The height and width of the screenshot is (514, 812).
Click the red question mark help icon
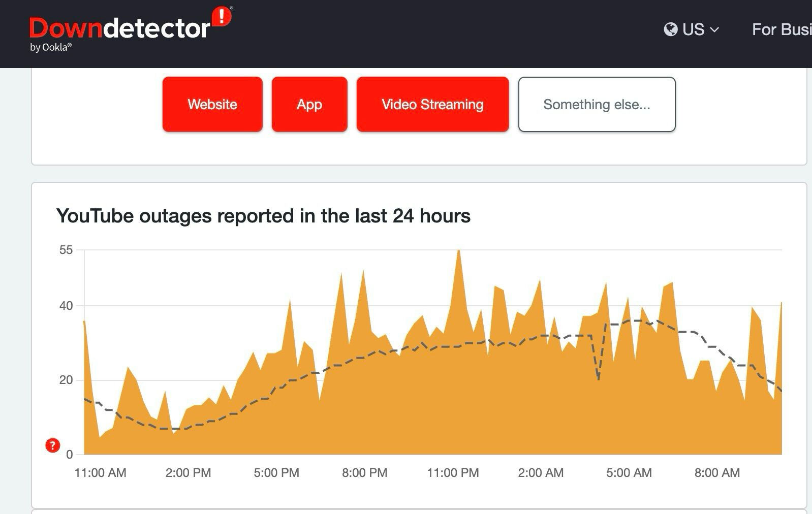click(x=53, y=445)
